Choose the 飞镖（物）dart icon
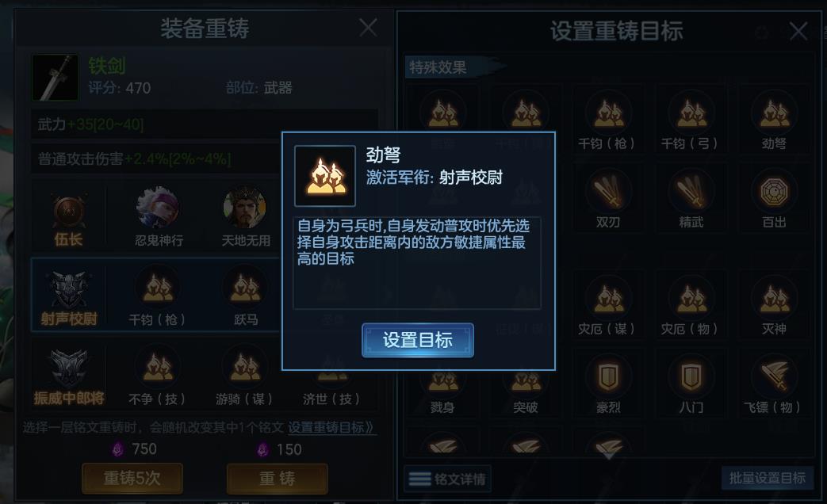Viewport: 827px width, 504px height. click(x=774, y=376)
